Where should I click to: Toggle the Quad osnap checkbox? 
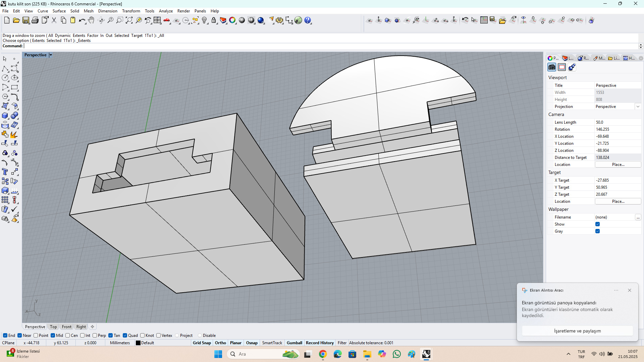[x=125, y=336]
